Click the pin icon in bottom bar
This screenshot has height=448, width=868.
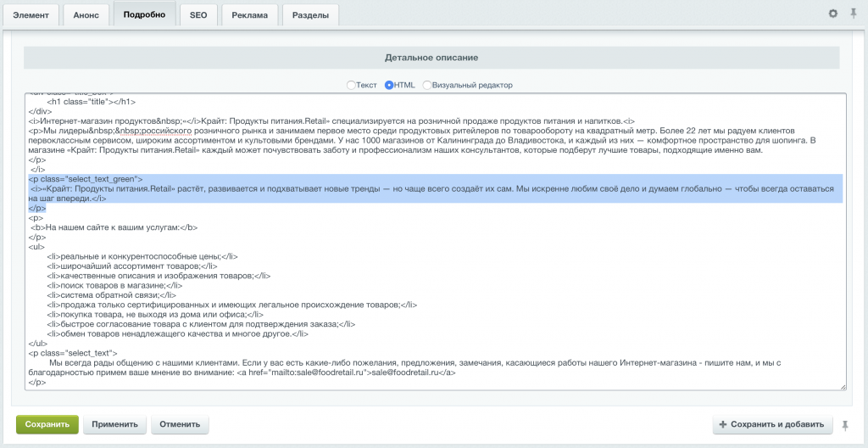(x=845, y=425)
